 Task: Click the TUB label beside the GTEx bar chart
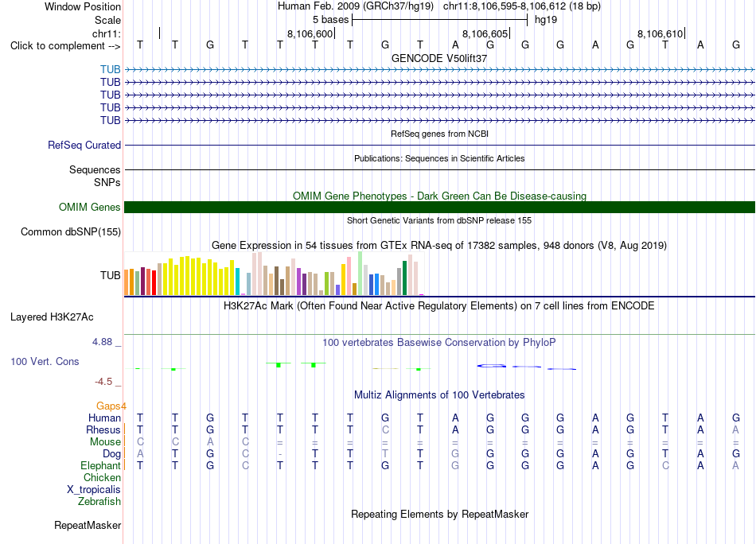pyautogui.click(x=111, y=276)
